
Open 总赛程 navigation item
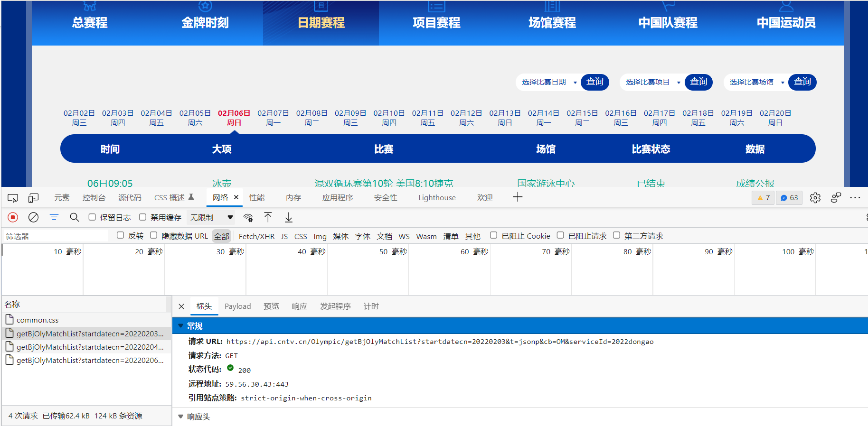point(90,22)
